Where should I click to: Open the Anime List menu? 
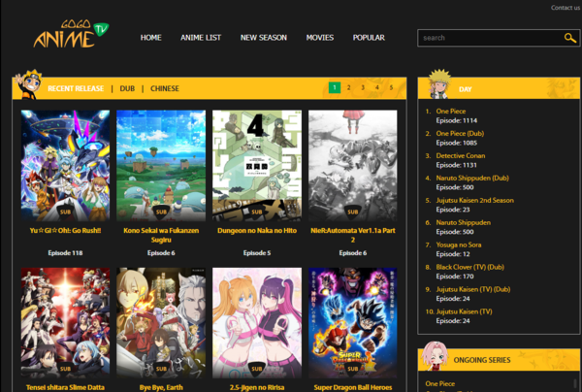coord(201,38)
